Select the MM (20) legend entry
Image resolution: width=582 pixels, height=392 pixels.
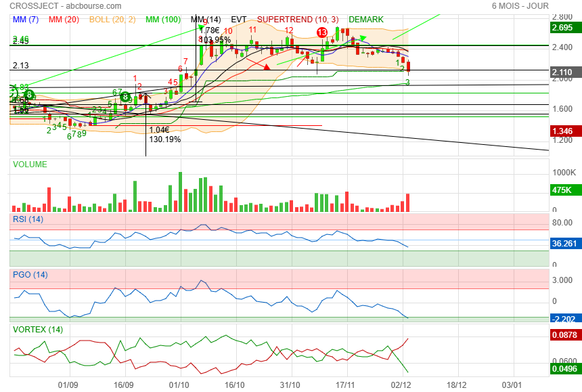click(x=64, y=20)
